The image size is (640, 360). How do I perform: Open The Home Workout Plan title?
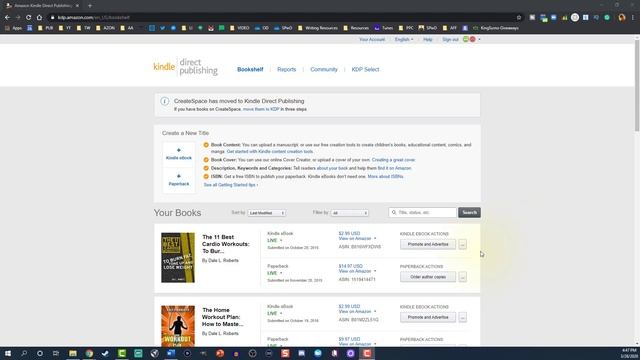point(223,317)
